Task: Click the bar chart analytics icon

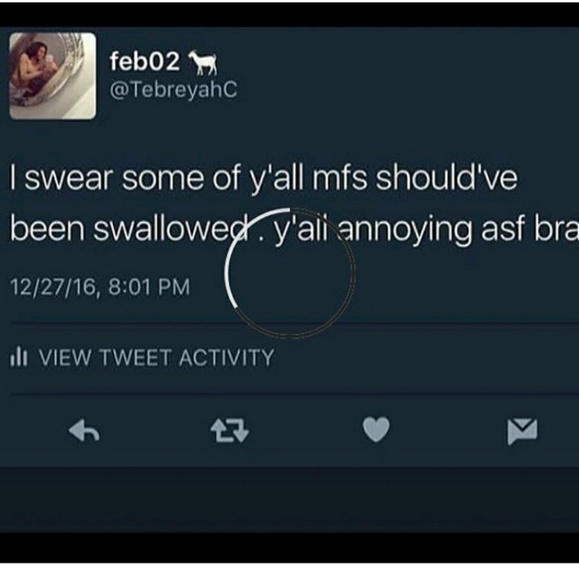Action: pos(18,357)
